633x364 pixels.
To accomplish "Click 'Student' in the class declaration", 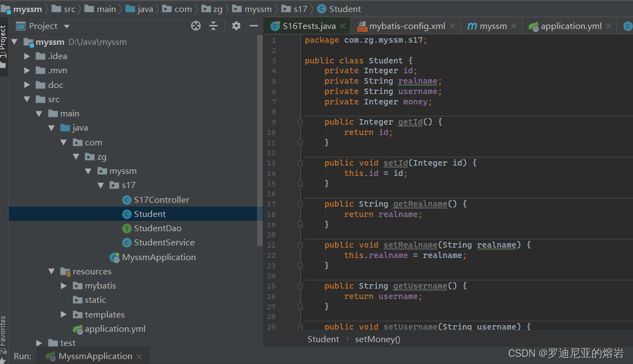I will (x=386, y=61).
